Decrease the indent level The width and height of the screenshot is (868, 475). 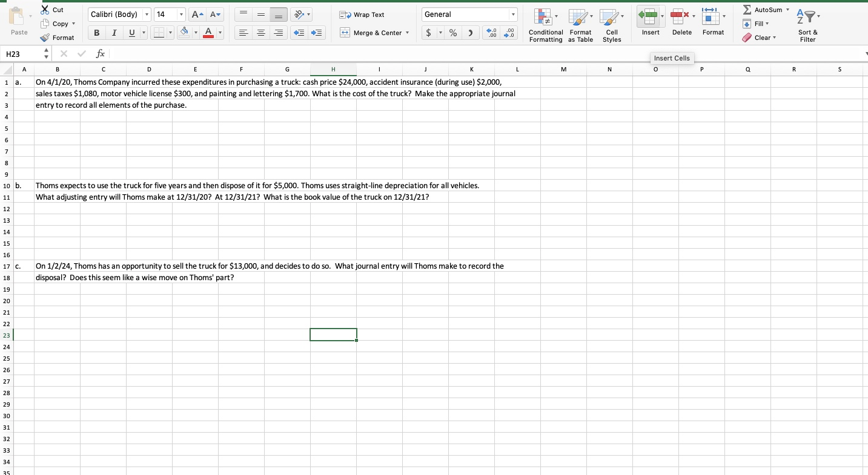[299, 33]
